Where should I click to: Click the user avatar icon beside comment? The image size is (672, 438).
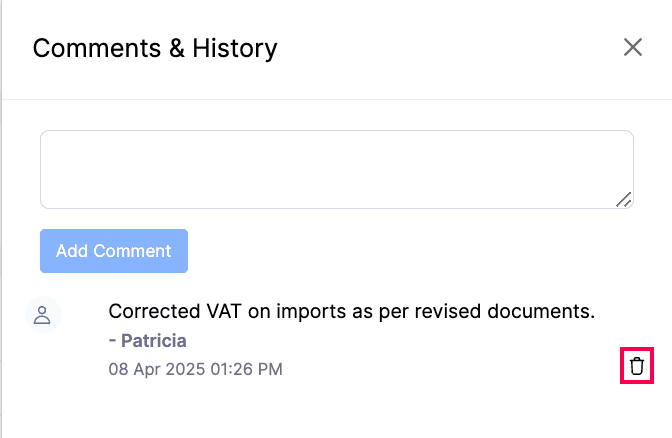pos(42,315)
